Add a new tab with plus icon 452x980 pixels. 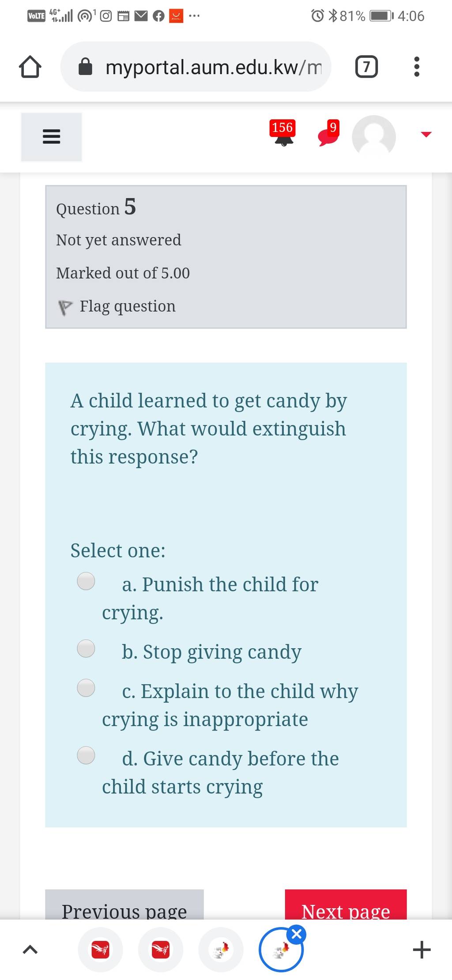[x=422, y=950]
